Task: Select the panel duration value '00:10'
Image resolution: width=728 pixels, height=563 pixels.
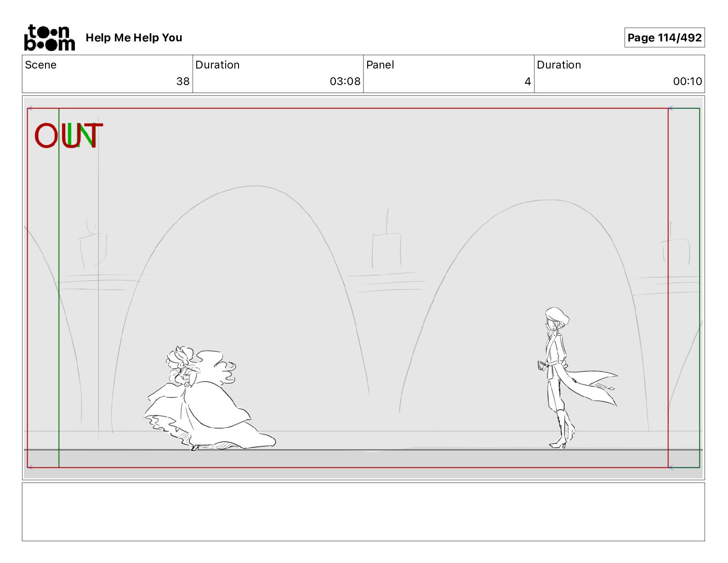Action: [x=688, y=81]
